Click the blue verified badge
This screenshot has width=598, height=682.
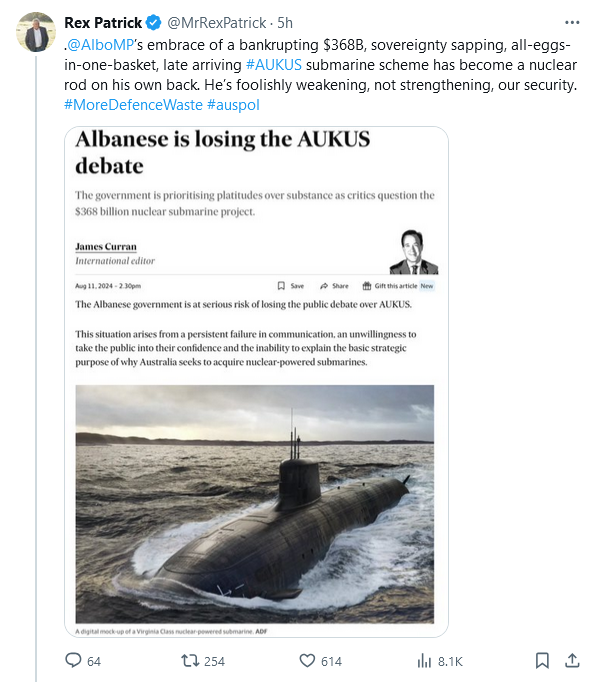coord(153,23)
